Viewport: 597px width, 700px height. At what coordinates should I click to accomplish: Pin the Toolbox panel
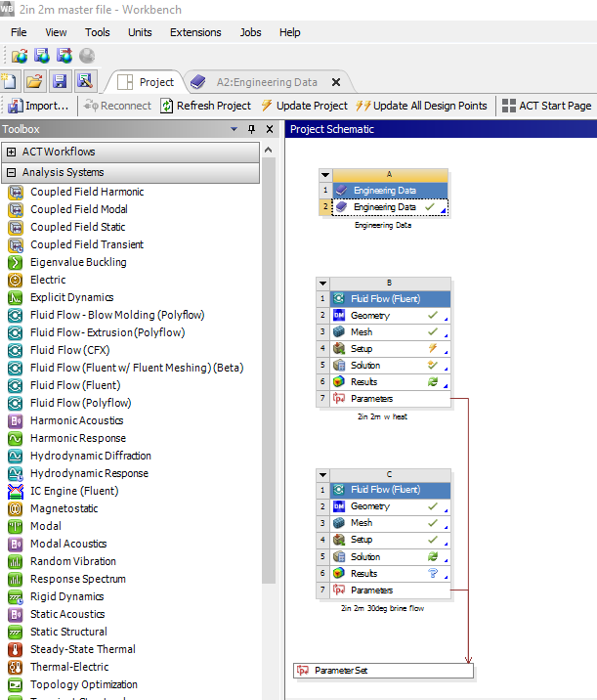click(251, 129)
